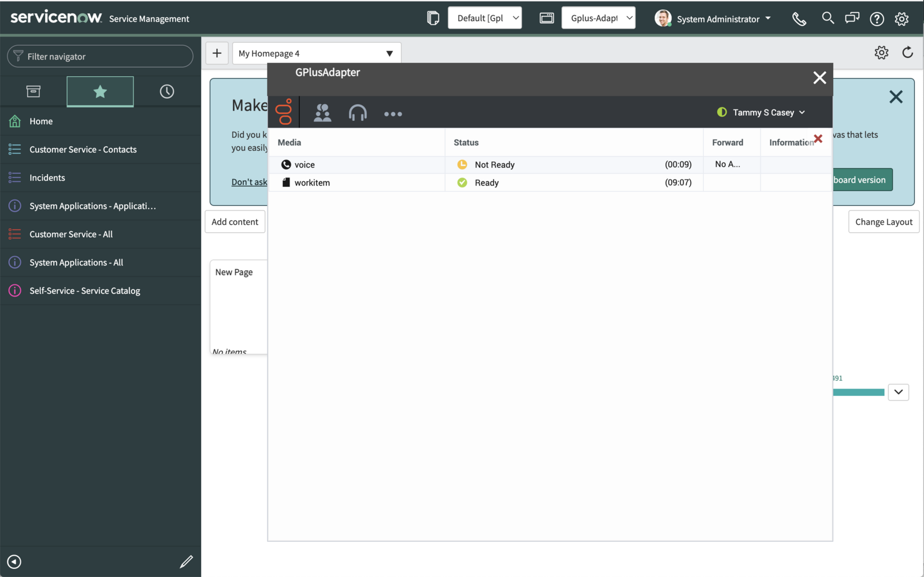The height and width of the screenshot is (577, 924).
Task: Switch to All Applications tab
Action: (x=34, y=91)
